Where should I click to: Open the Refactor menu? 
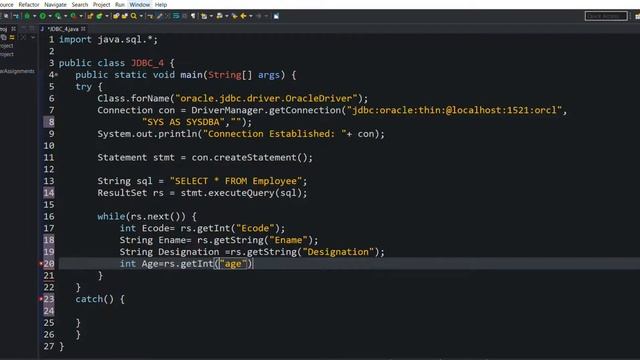(29, 4)
